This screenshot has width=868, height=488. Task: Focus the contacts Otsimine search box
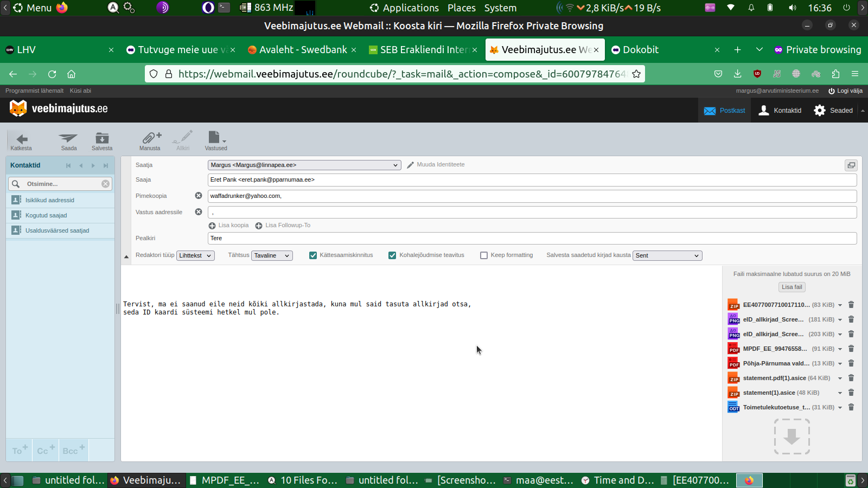(x=60, y=184)
